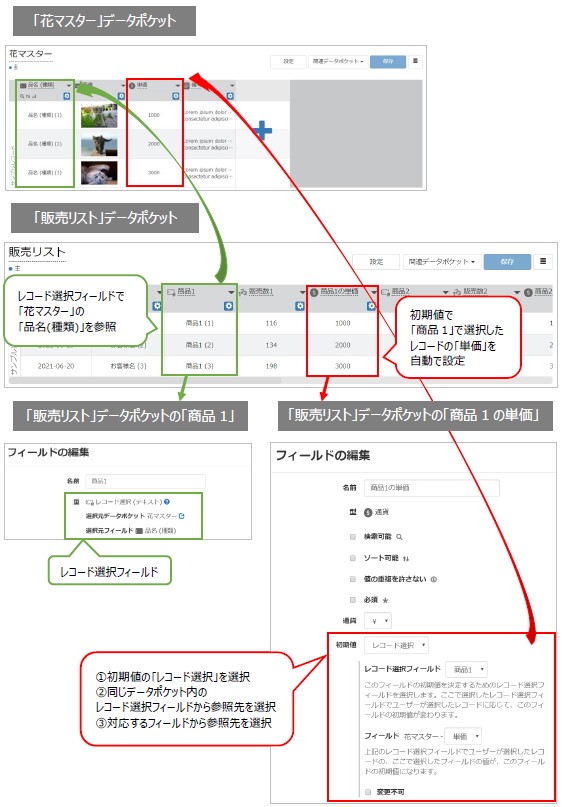Open the 商品1 column header menu arrow
This screenshot has width=562, height=807.
(231, 292)
